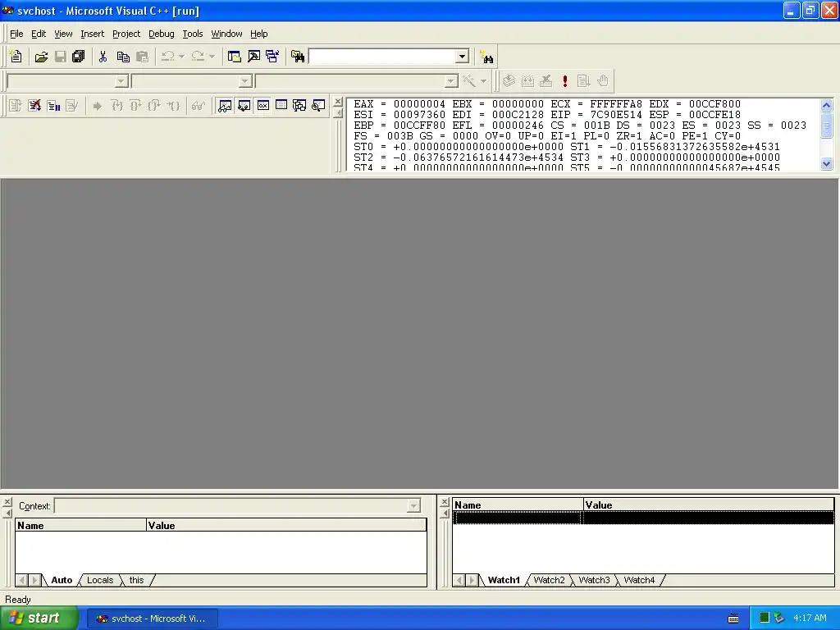Click the Save All icon
Screen dimensions: 840x630
coord(79,57)
